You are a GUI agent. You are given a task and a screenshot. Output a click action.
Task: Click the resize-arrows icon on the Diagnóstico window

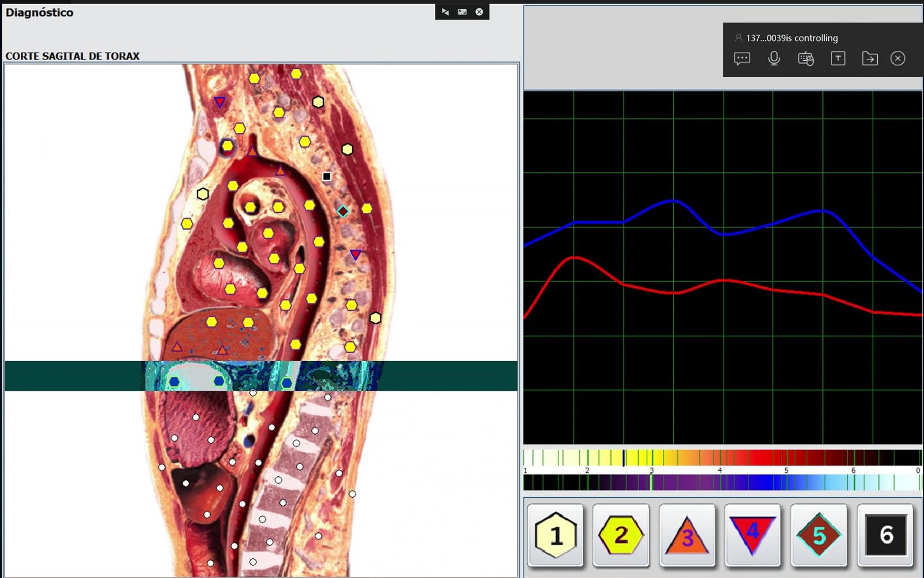tap(444, 12)
